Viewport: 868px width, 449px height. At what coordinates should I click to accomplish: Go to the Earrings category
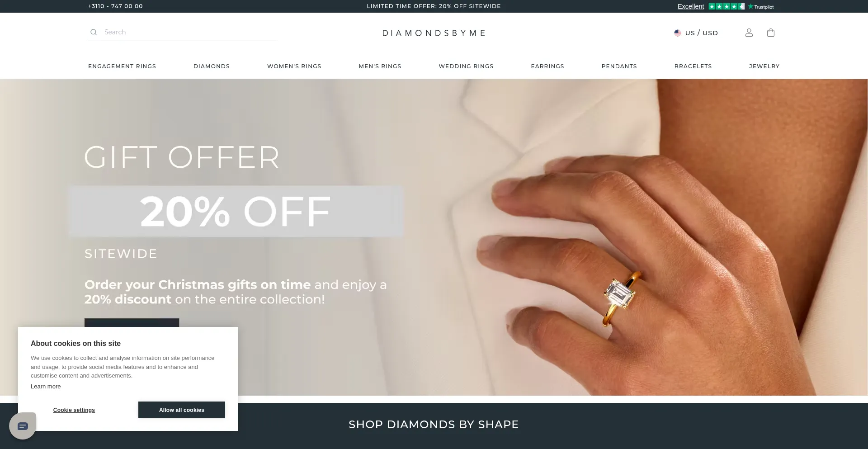547,66
